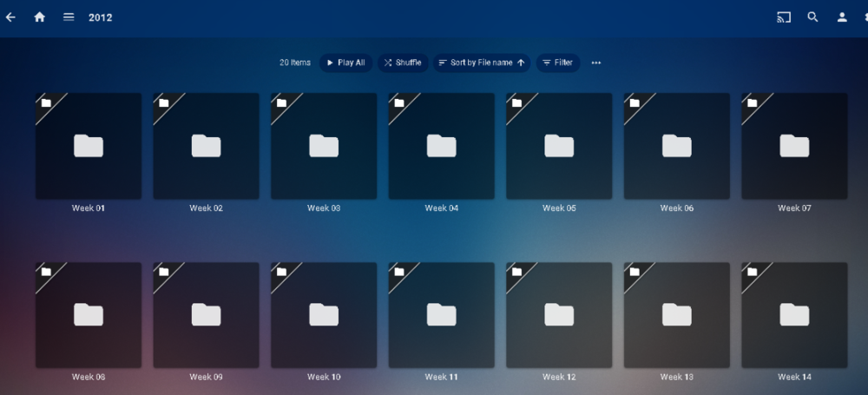
Task: Open the Week 02 folder thumbnail
Action: [206, 146]
